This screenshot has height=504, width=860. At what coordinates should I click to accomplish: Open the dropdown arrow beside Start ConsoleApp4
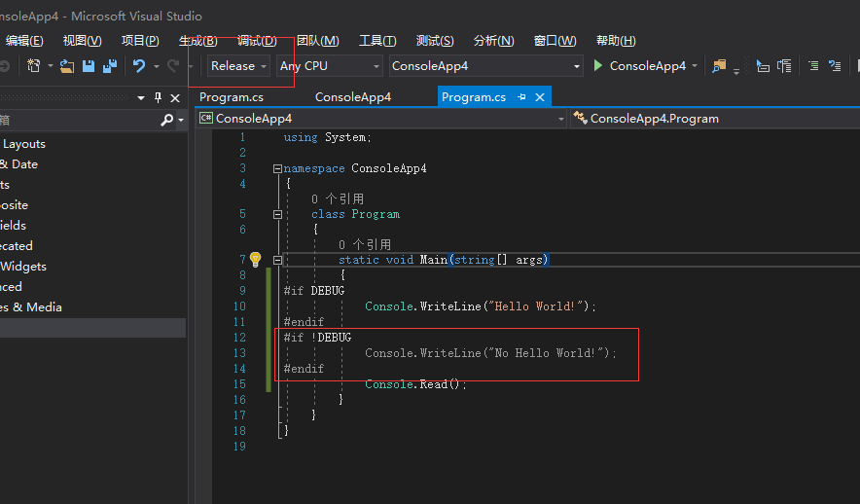[695, 66]
